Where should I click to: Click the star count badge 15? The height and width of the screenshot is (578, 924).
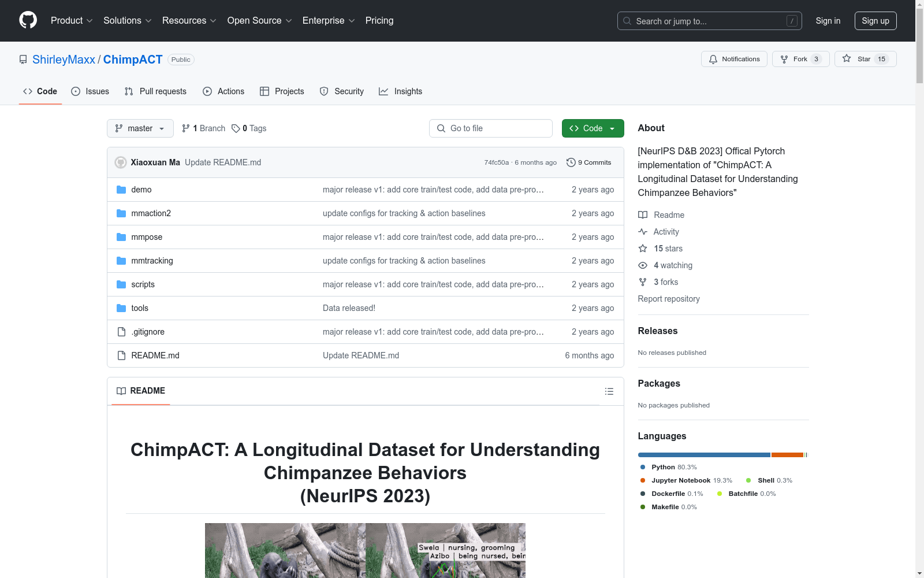[x=881, y=59]
